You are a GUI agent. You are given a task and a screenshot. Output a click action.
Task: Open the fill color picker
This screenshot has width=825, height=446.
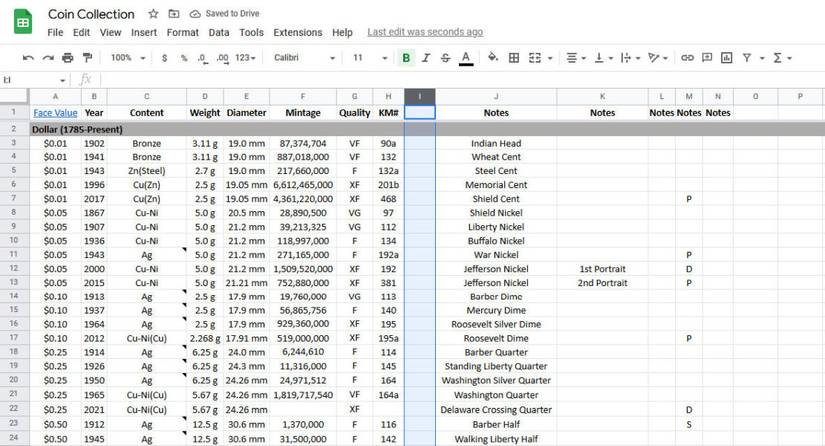point(492,58)
